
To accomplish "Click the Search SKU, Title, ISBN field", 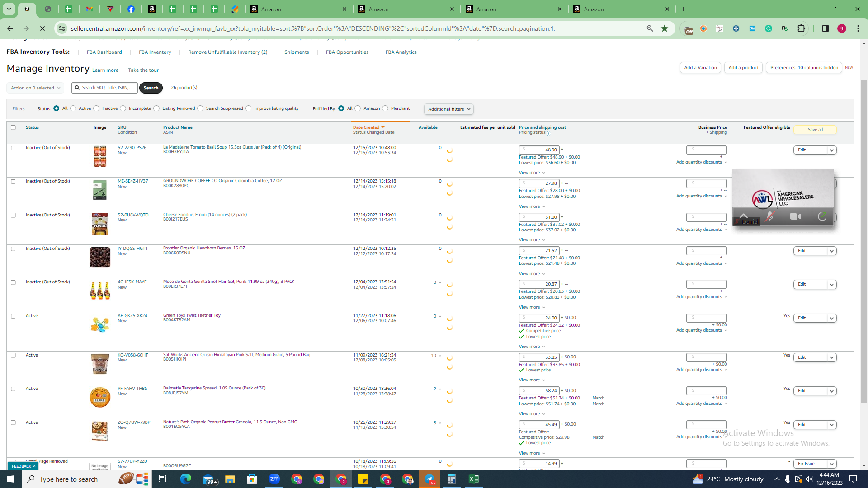I will (x=105, y=88).
